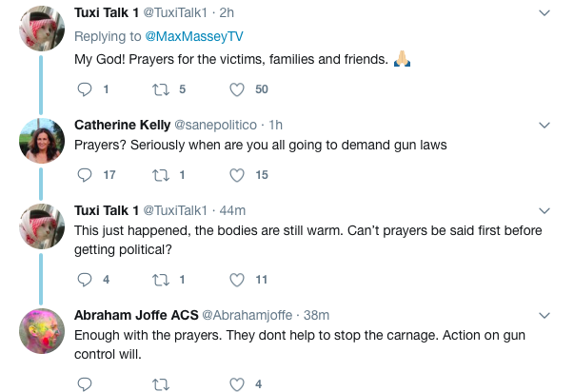
Task: Reply to Abraham Joffe's tweet
Action: point(85,384)
